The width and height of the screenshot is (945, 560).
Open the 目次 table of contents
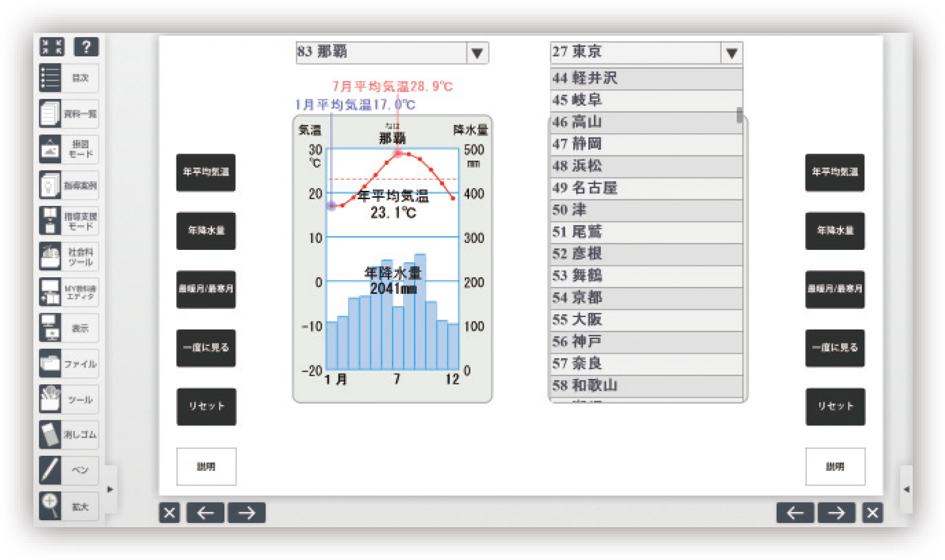click(x=68, y=78)
